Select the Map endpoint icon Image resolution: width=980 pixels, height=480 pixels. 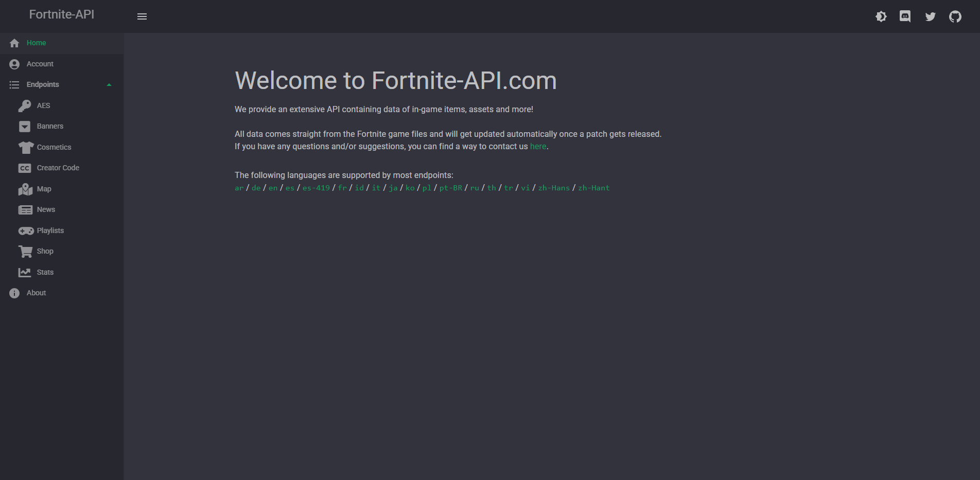[x=25, y=189]
